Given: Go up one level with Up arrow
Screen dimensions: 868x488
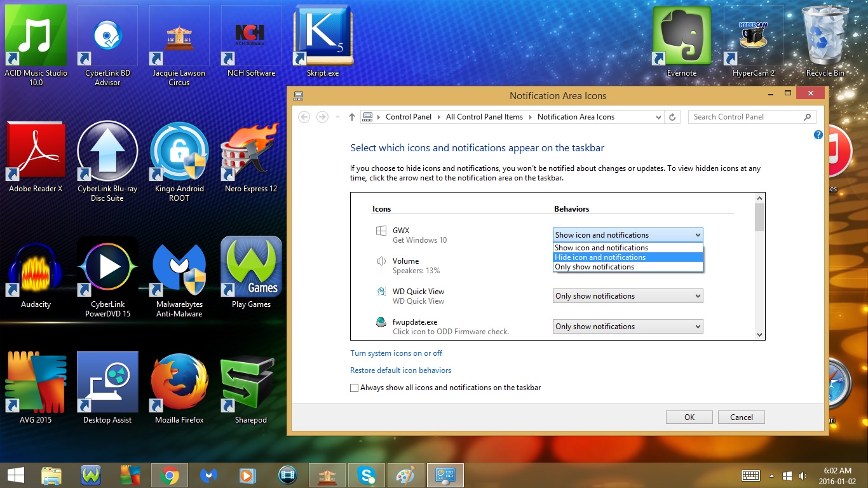Looking at the screenshot, I should click(351, 117).
